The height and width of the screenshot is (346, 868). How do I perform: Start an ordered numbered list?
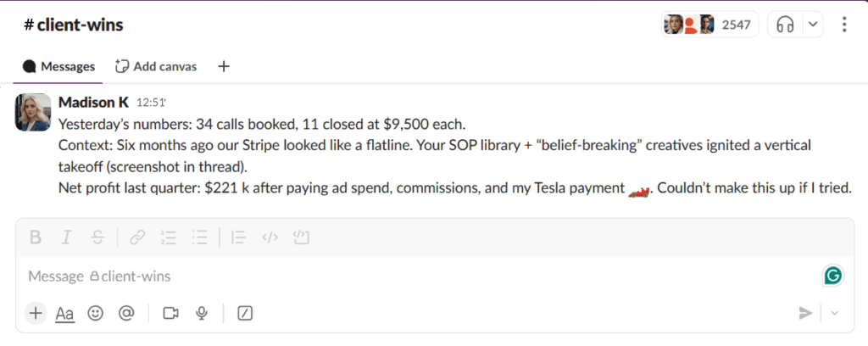click(x=169, y=237)
